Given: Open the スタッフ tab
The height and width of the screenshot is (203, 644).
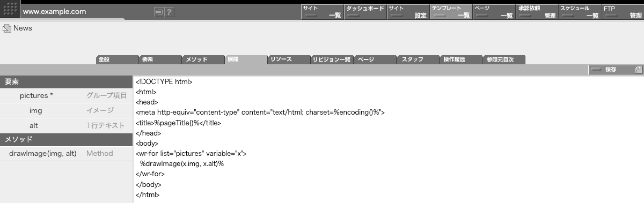Looking at the screenshot, I should click(418, 59).
